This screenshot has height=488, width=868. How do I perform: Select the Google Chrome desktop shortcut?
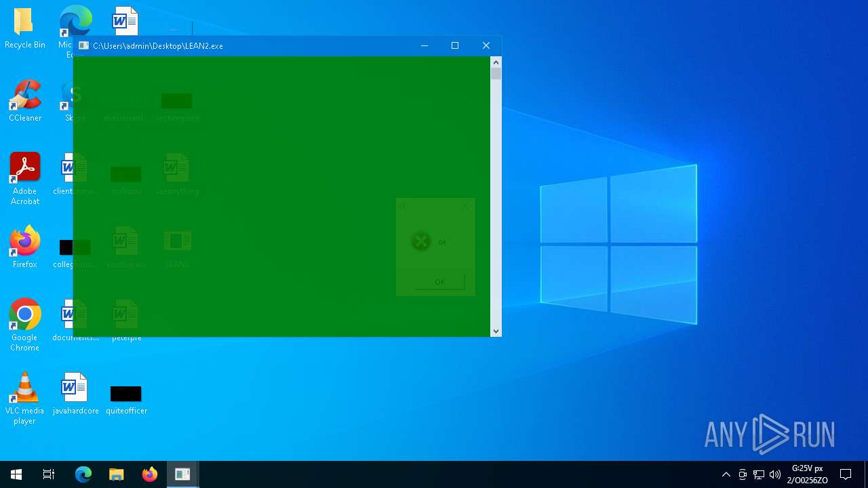click(x=24, y=325)
